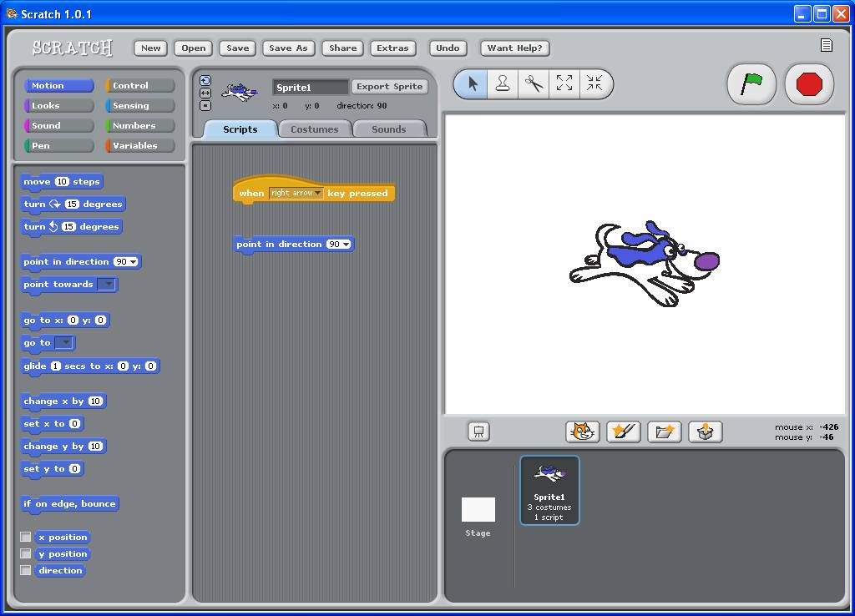Click the Share button
This screenshot has width=855, height=616.
click(343, 48)
